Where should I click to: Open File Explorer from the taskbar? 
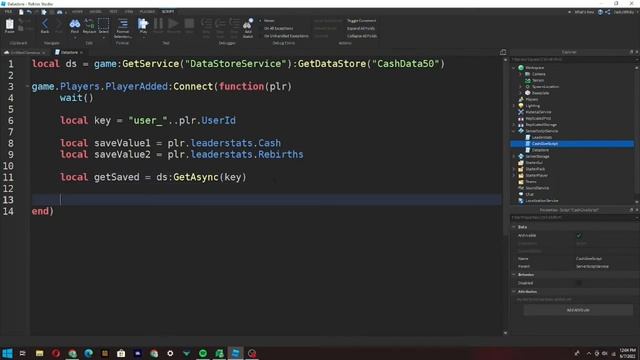tap(40, 353)
